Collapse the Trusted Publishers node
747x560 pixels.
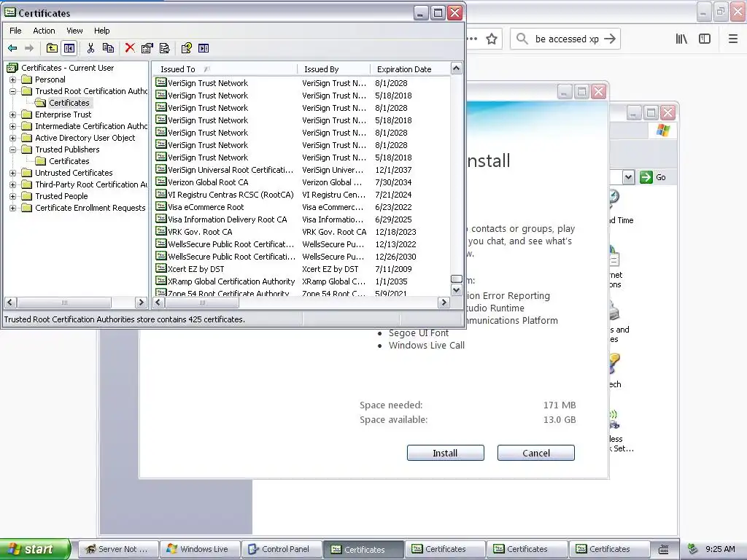click(13, 149)
